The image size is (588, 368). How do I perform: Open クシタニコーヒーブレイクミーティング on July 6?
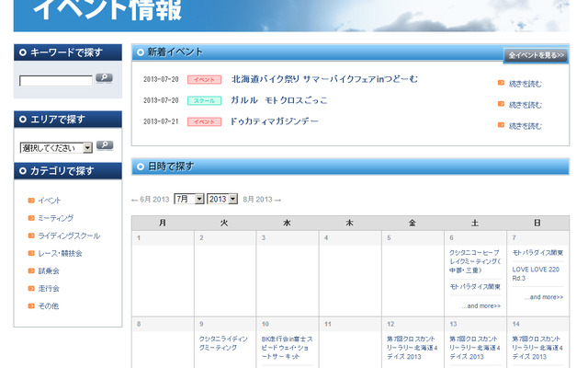tap(475, 261)
